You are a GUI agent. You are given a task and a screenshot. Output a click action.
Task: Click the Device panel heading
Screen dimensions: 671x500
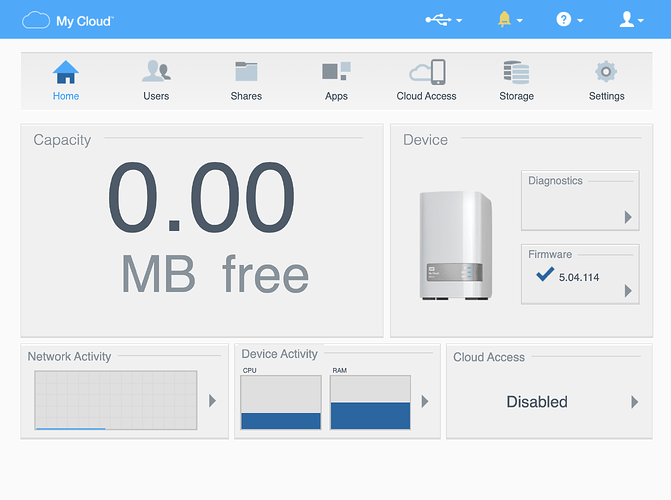click(x=425, y=140)
